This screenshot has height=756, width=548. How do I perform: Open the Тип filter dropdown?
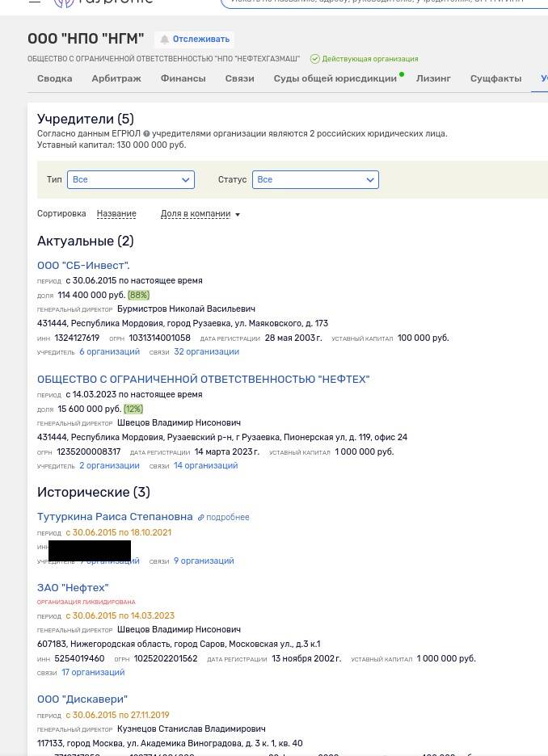pos(131,179)
